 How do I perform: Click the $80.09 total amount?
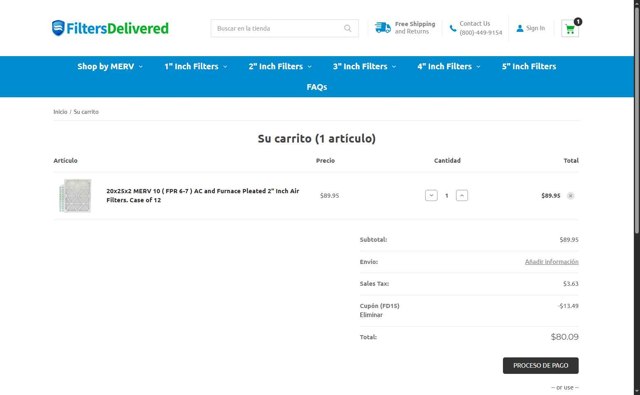564,337
